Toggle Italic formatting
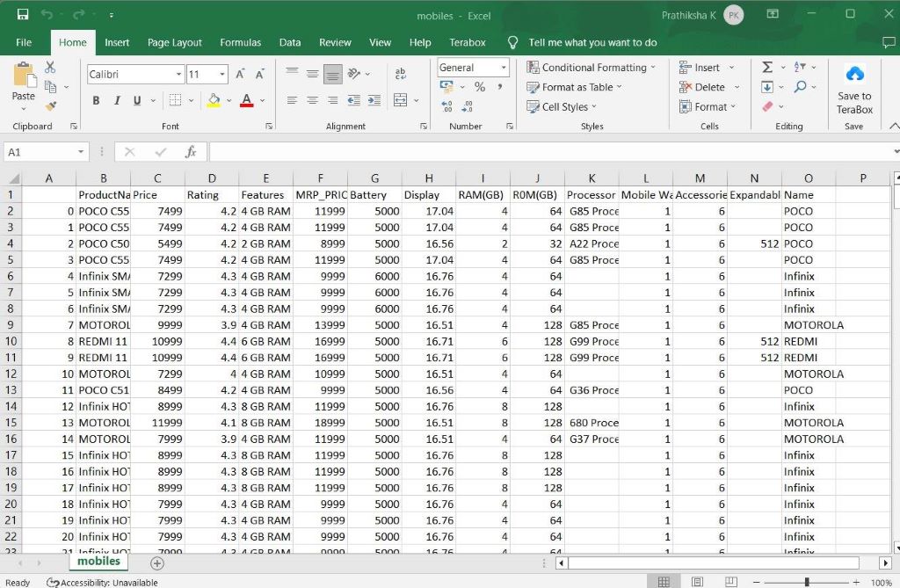The width and height of the screenshot is (900, 588). (x=116, y=101)
